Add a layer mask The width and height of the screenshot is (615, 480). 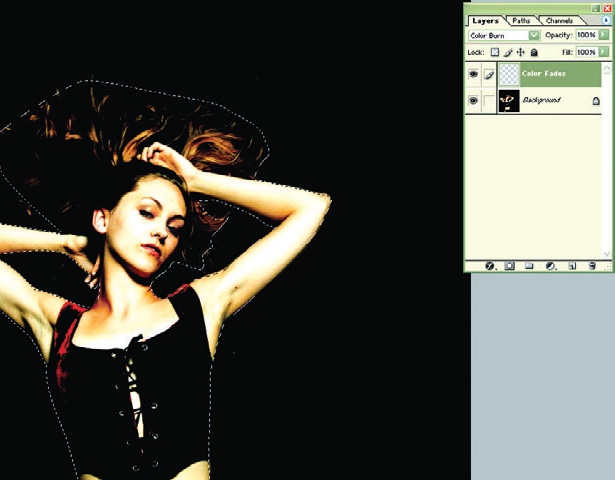tap(509, 266)
